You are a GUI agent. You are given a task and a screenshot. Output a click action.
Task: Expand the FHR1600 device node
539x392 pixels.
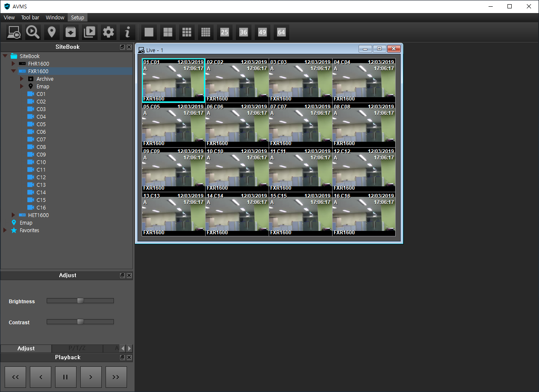13,64
